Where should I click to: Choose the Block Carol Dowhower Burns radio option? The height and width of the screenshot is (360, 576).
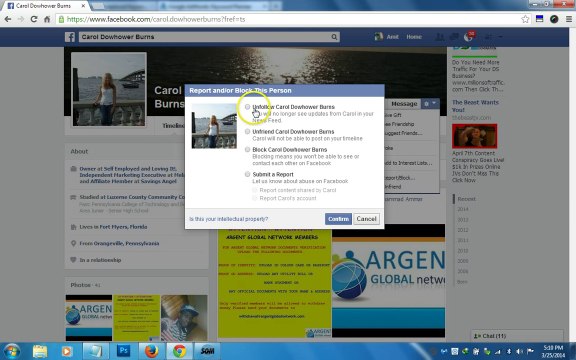(x=248, y=150)
